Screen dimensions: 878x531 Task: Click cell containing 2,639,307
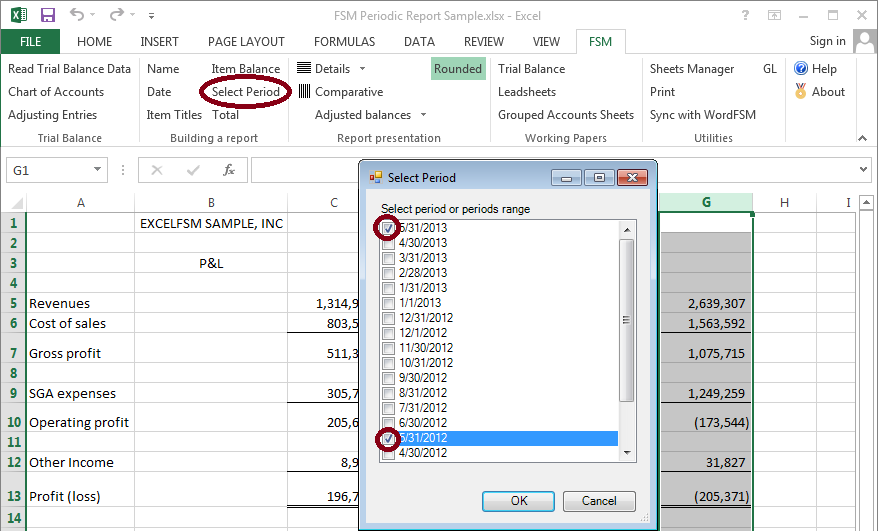706,303
